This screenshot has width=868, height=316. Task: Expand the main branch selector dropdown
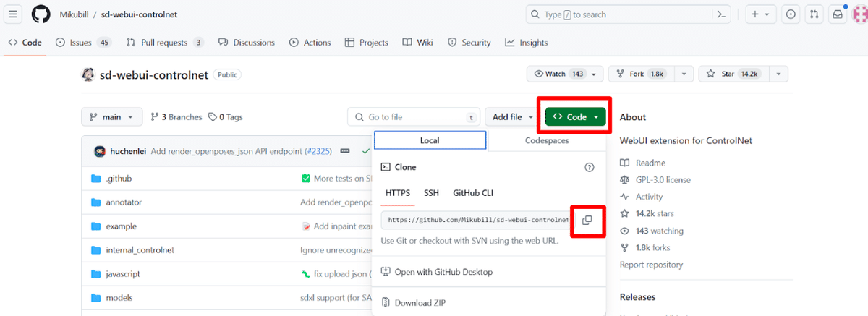click(111, 117)
